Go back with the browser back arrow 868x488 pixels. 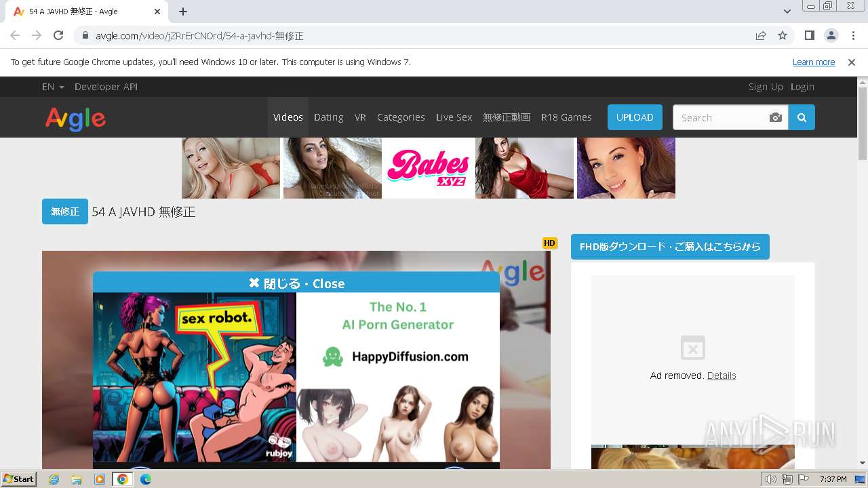click(x=15, y=35)
